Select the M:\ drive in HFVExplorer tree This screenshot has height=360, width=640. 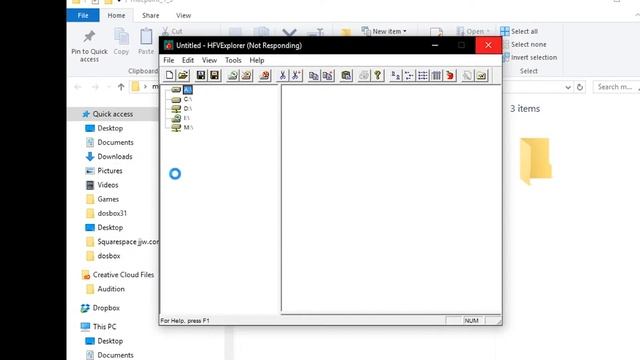[x=188, y=127]
